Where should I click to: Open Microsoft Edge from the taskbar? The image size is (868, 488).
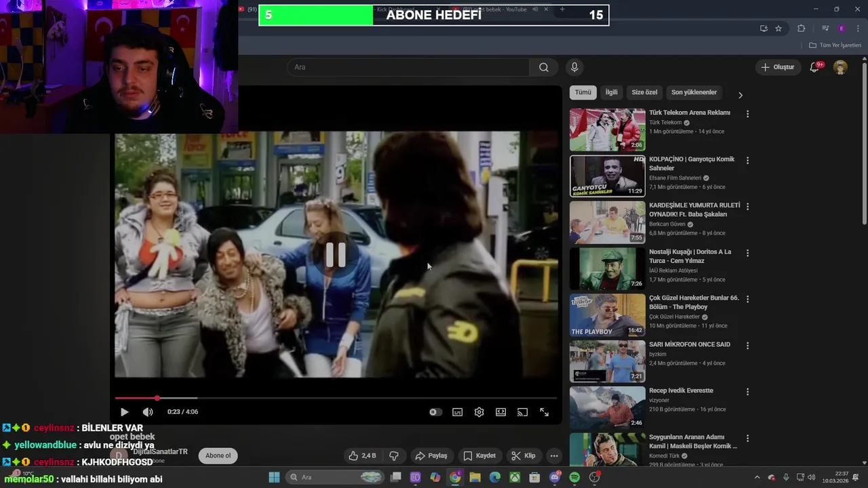point(495,477)
